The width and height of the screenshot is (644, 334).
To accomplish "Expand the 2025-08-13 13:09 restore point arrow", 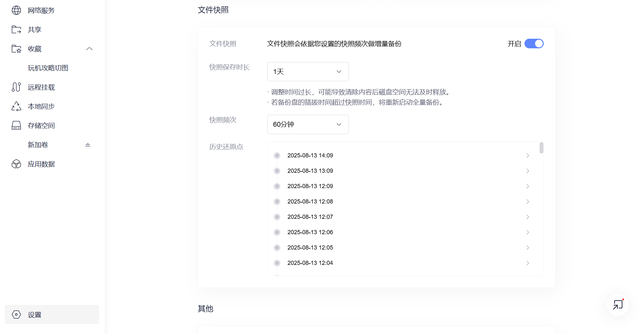I will 528,171.
